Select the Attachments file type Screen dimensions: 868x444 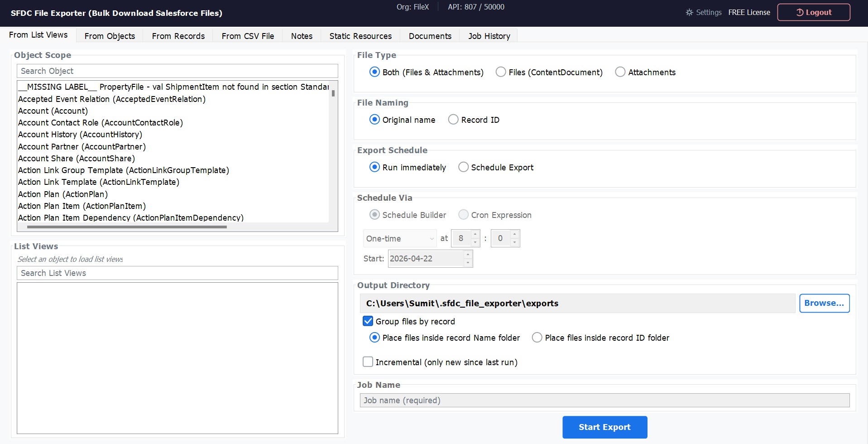coord(619,72)
